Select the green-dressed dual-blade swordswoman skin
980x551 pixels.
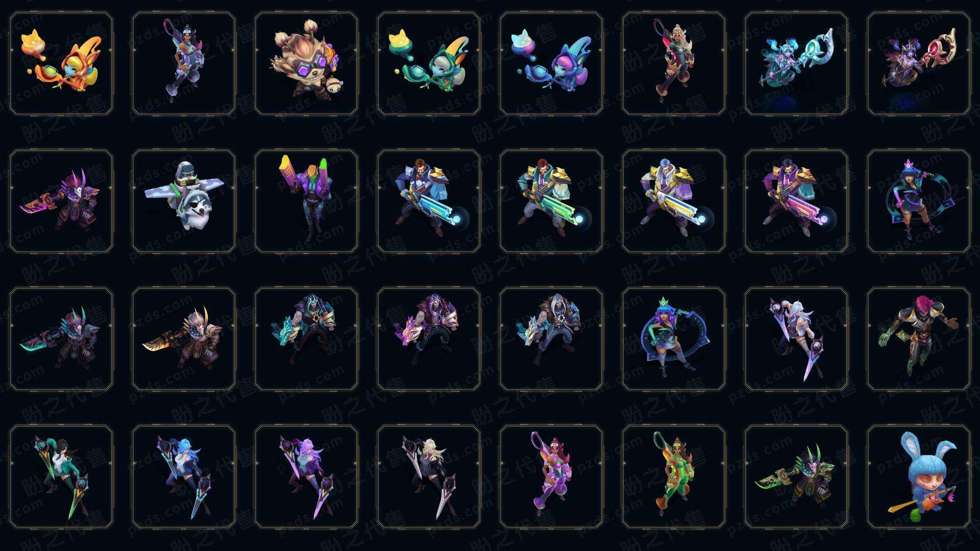(61, 477)
